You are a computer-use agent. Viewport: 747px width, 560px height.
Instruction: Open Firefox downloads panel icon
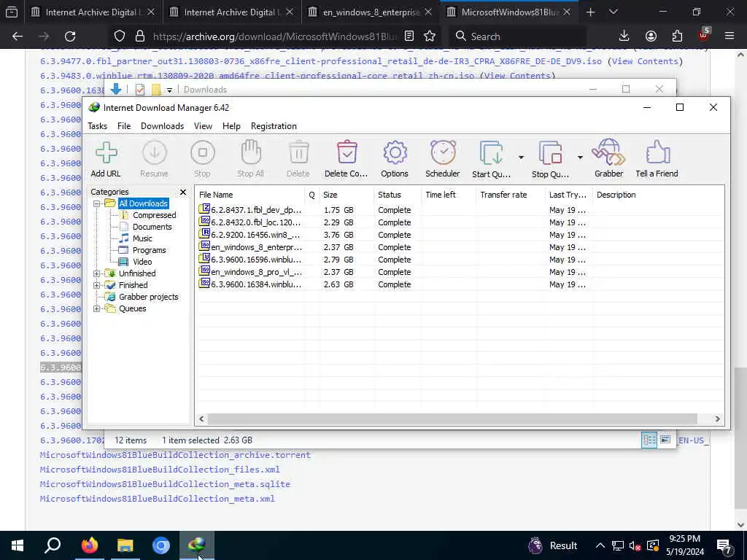624,36
